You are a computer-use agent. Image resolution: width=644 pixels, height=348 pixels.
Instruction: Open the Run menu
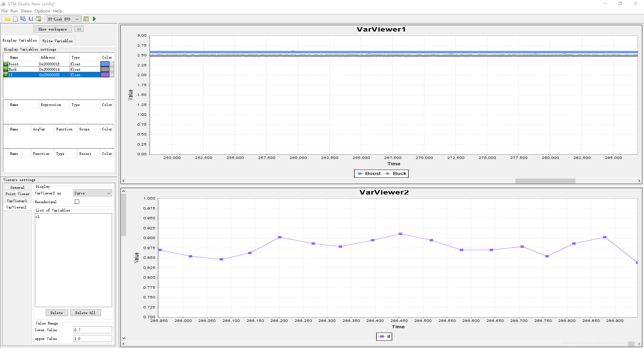click(14, 11)
